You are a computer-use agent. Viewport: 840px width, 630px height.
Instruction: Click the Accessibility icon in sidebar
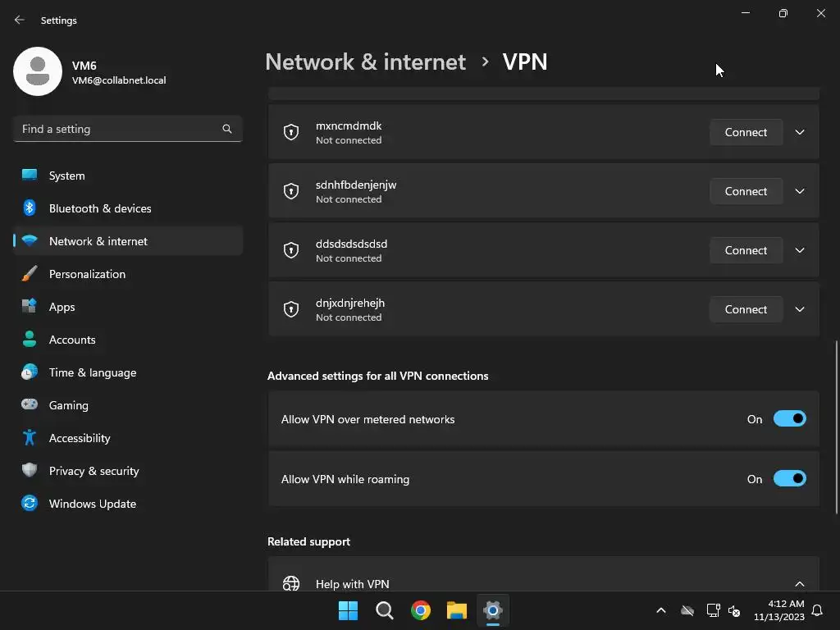tap(30, 438)
